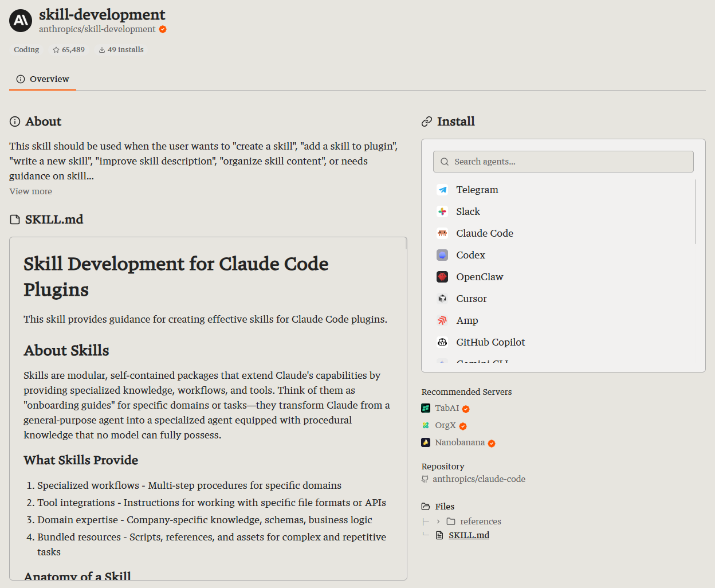This screenshot has width=715, height=588.
Task: Click the verified badge next to Nanobanana
Action: 492,443
